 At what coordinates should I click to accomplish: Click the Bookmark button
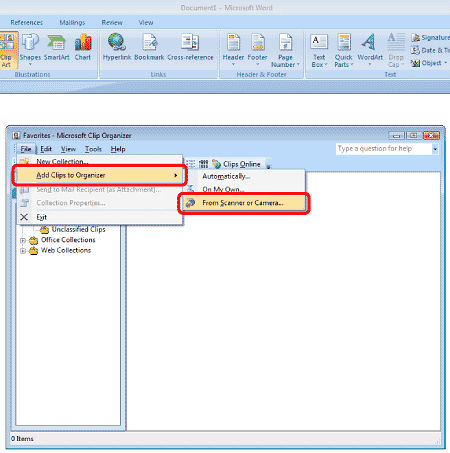149,48
